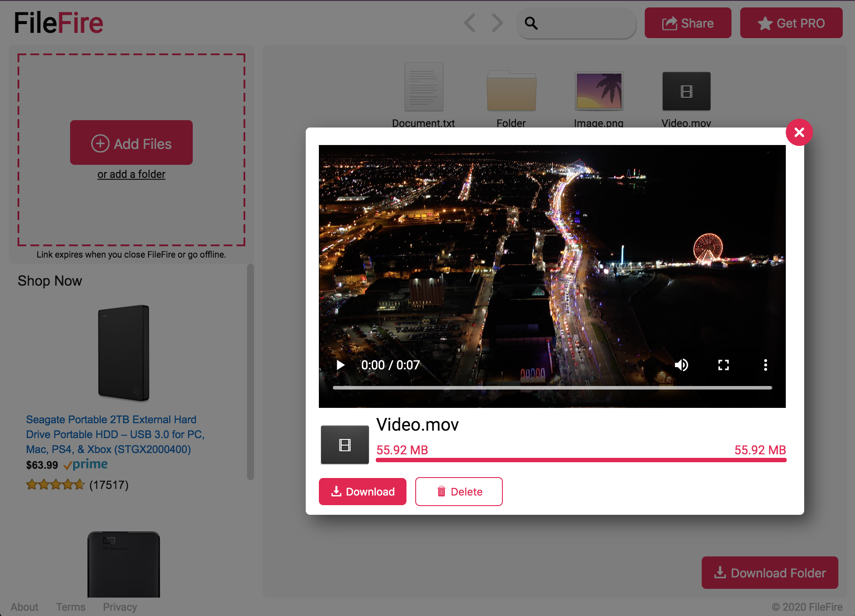The image size is (855, 616).
Task: Click Add Files button
Action: (x=131, y=143)
